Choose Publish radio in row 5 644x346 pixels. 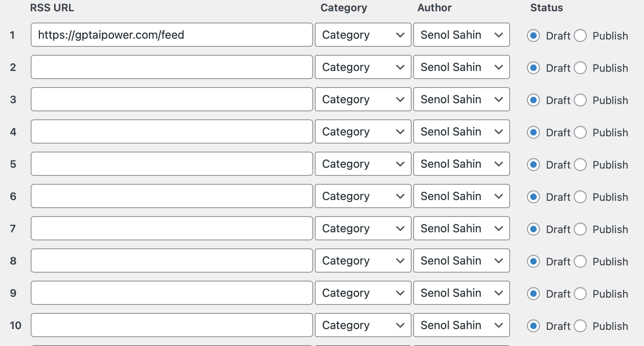point(580,165)
